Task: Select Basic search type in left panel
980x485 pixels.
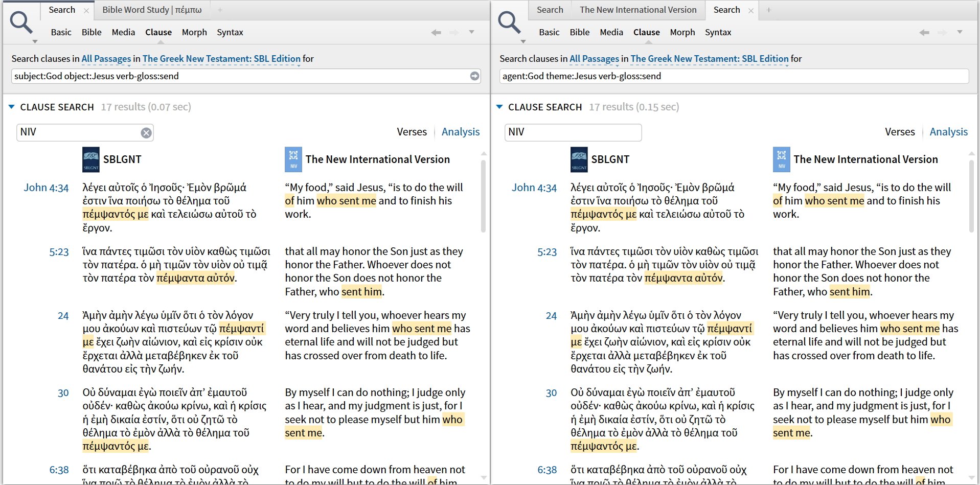Action: point(61,32)
